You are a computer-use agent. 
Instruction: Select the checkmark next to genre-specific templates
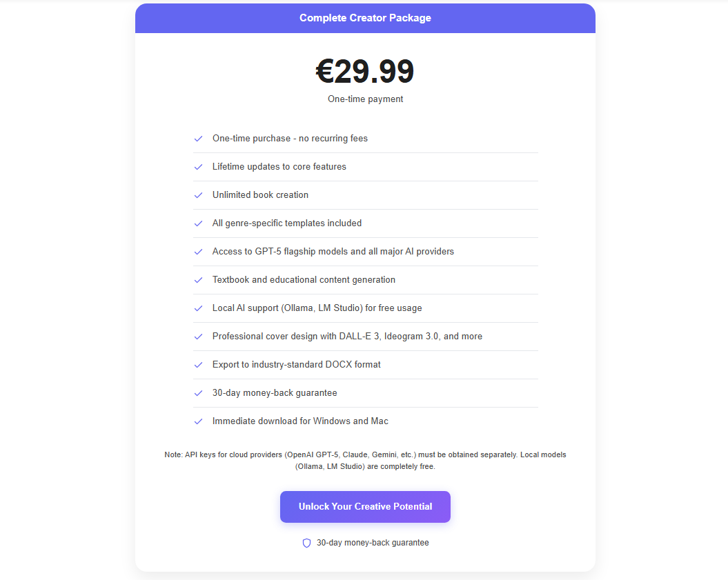[x=199, y=223]
